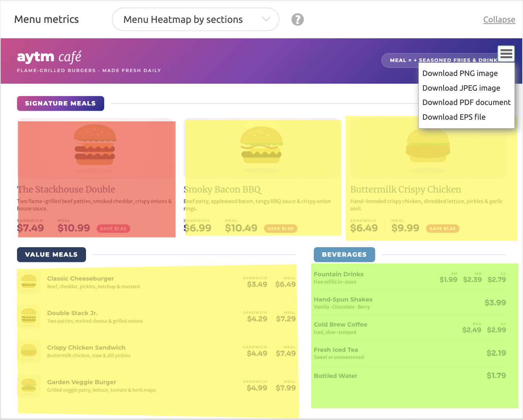523x420 pixels.
Task: Click Double Stack Jr. item name
Action: tap(72, 313)
